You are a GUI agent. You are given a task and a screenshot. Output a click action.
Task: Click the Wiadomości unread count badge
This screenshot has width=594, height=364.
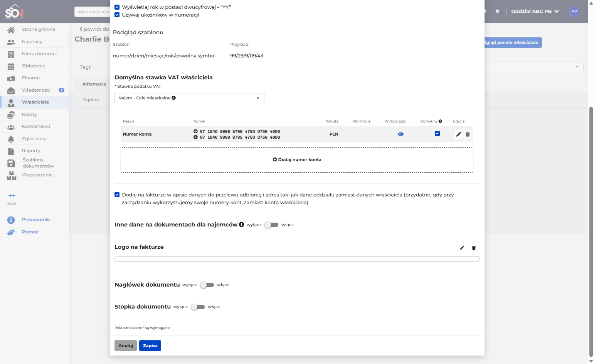(61, 90)
